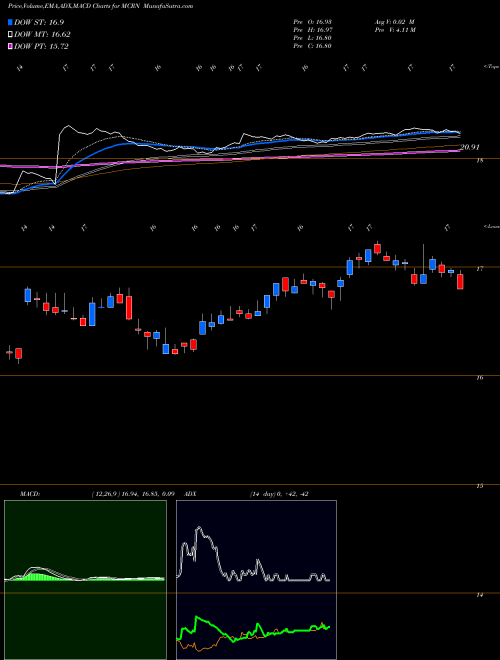Screen dimensions: 500x660
Task: Click the topmost red candle at the price peak
Action: coord(378,248)
